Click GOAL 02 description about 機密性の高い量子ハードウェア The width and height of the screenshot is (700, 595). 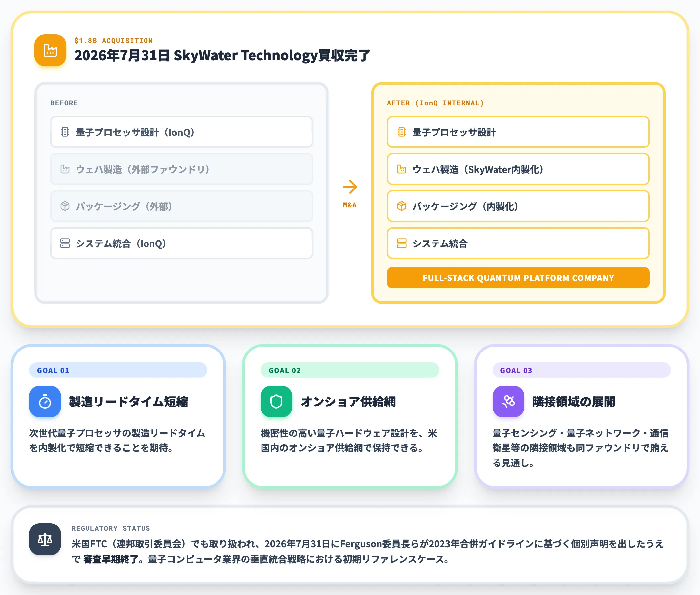click(349, 441)
